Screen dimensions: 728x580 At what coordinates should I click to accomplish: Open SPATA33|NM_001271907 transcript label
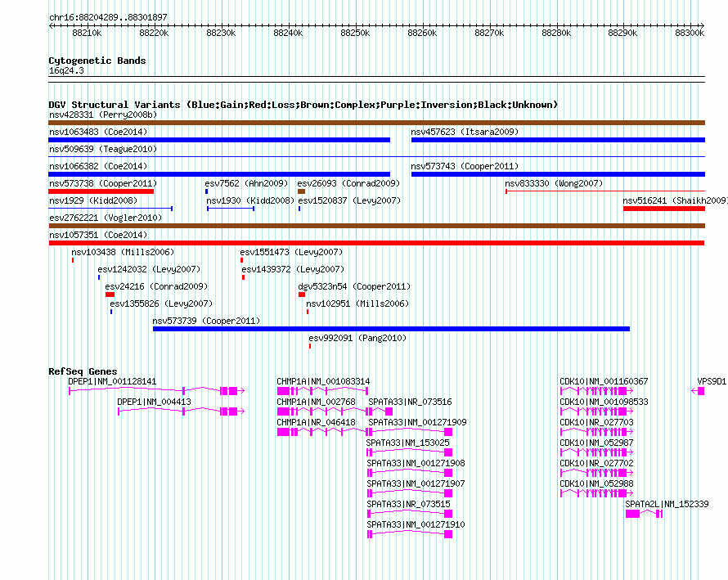[416, 483]
